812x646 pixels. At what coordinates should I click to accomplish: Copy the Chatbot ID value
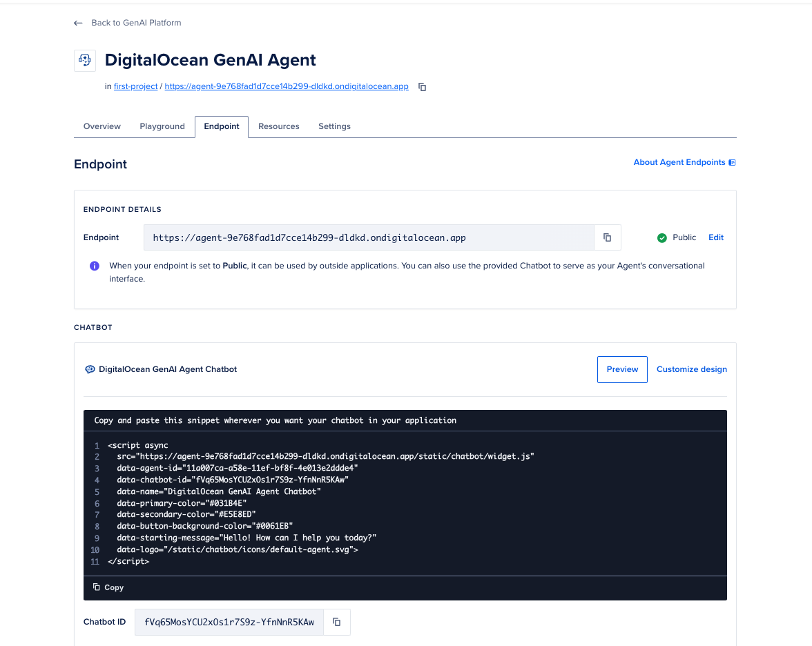pyautogui.click(x=336, y=622)
